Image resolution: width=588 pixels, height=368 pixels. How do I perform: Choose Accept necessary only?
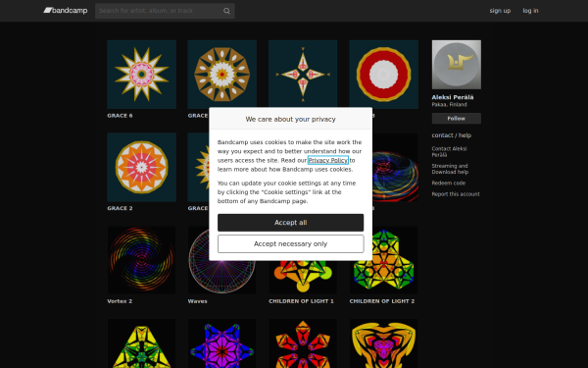coord(291,244)
